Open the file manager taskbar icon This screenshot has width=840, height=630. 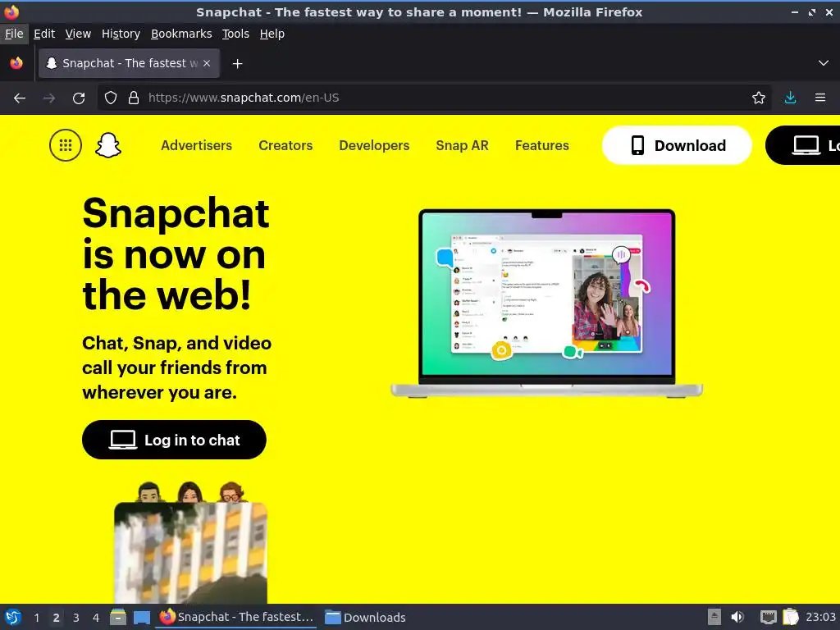[118, 617]
